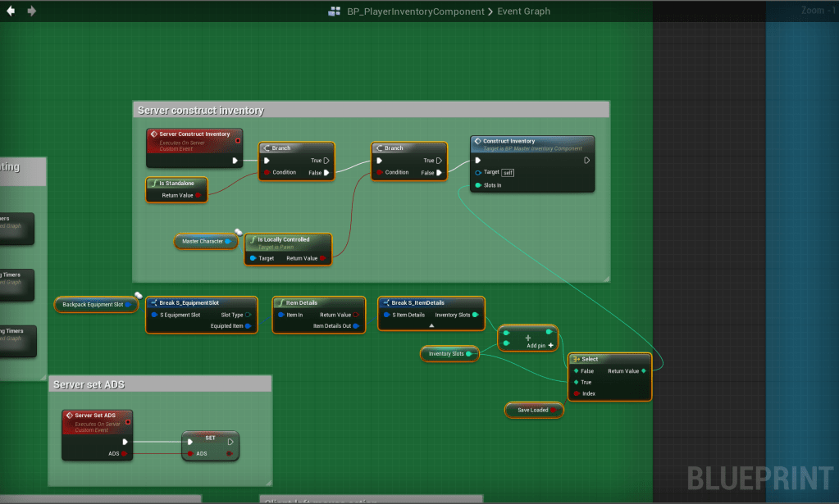Select the Backpack Equipment Slot variable node

[96, 305]
